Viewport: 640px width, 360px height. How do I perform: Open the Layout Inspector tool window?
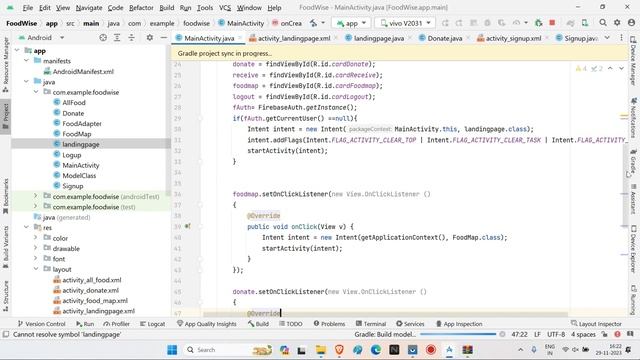coord(596,324)
